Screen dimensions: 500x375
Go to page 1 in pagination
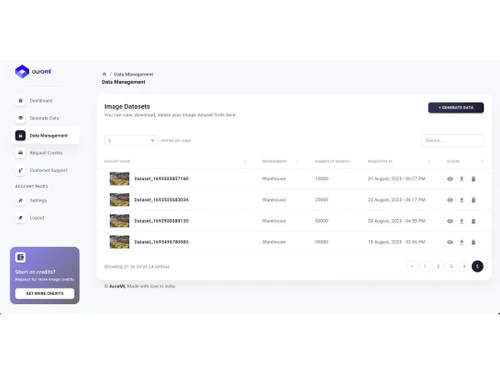[425, 266]
